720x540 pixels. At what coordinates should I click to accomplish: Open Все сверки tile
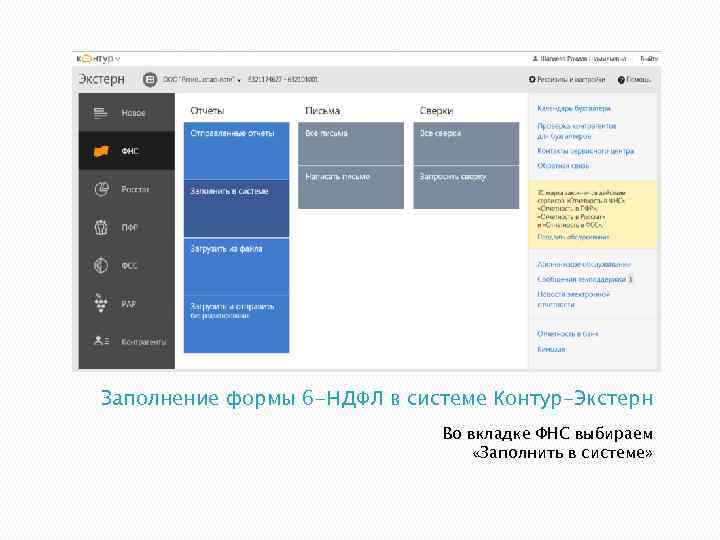click(466, 144)
